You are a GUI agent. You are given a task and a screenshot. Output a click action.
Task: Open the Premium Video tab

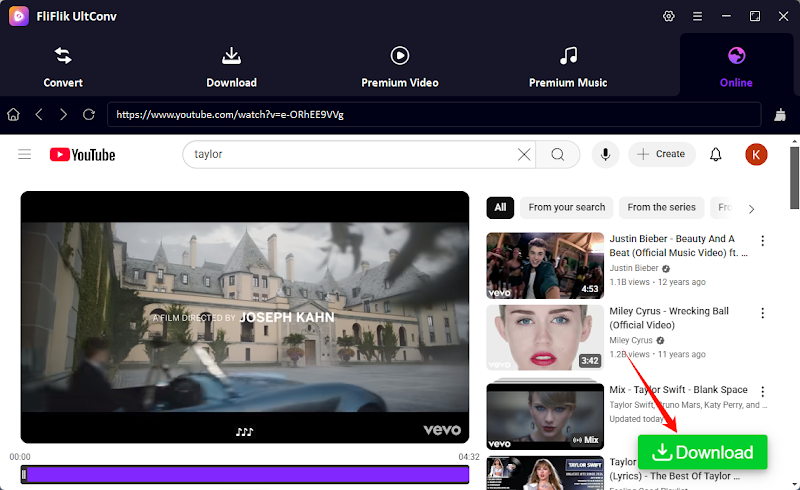tap(400, 67)
